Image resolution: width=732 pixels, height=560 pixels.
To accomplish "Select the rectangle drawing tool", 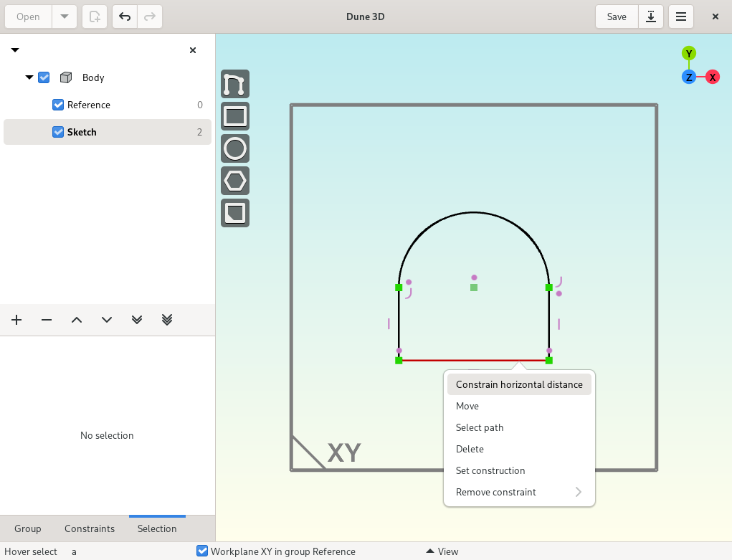I will 235,116.
